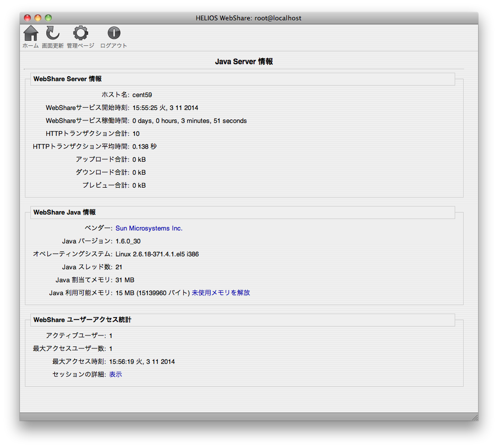Show session details via 表示 link
The image size is (498, 448).
tap(116, 375)
